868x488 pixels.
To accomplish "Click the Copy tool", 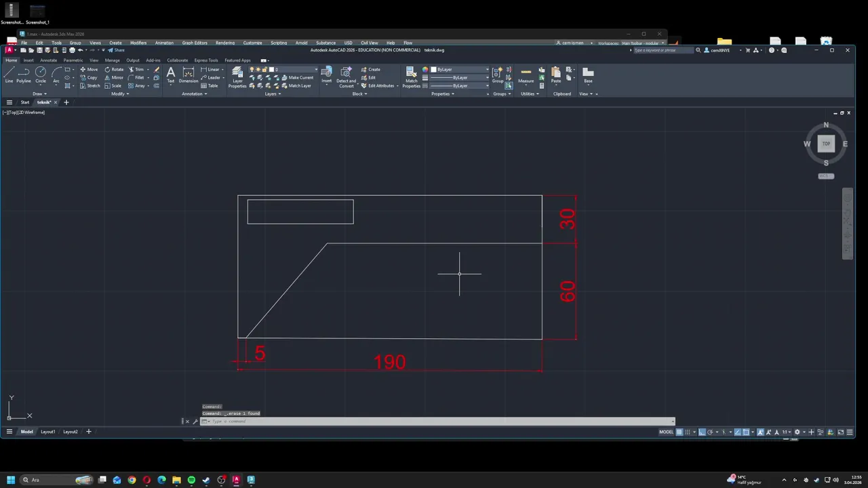I will [89, 77].
